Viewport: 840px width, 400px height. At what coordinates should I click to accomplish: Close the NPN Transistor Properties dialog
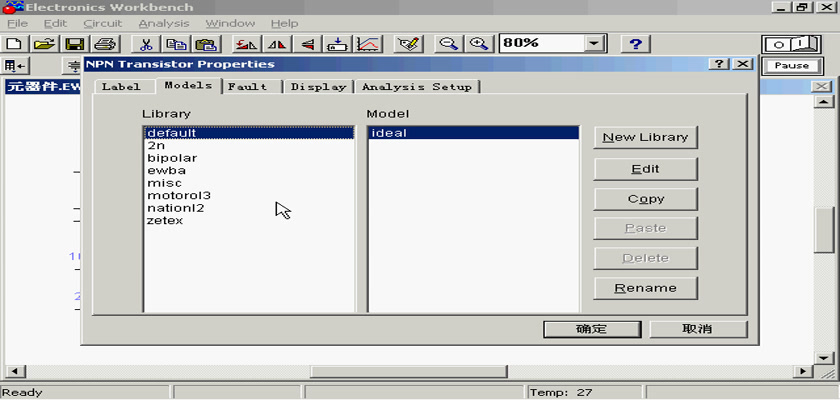point(742,64)
